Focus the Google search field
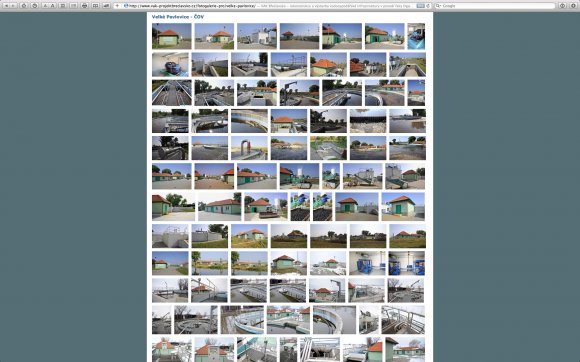580x362 pixels. pos(495,6)
